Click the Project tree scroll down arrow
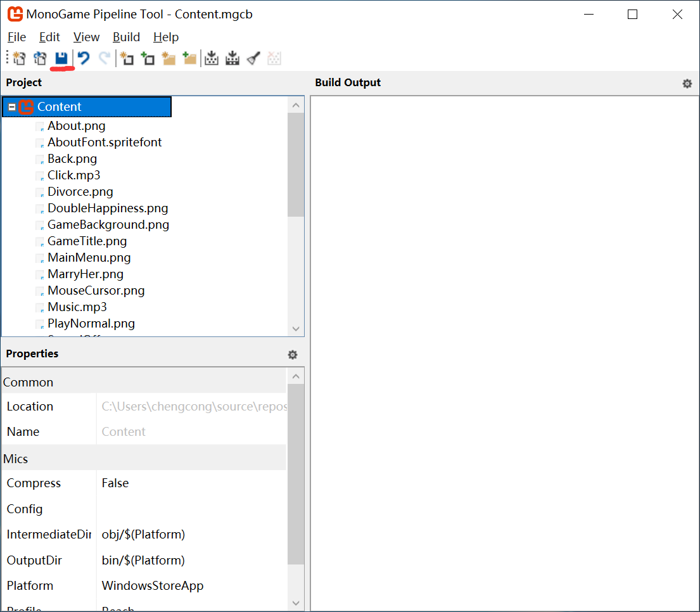This screenshot has height=612, width=700. (x=296, y=328)
